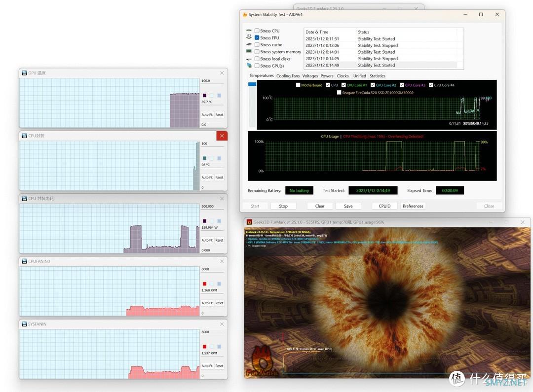
Task: Click the Clear button in AIDA64
Action: (x=319, y=206)
